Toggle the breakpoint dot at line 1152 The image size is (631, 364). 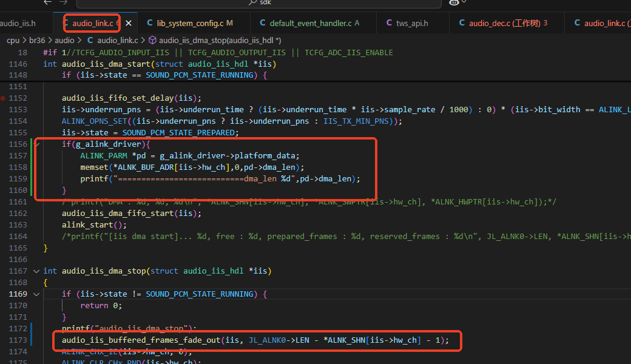[x=3, y=98]
